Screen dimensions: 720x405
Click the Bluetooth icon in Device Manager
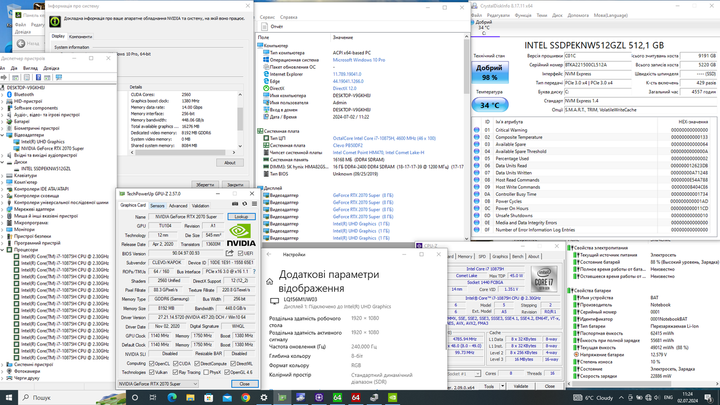[9, 94]
